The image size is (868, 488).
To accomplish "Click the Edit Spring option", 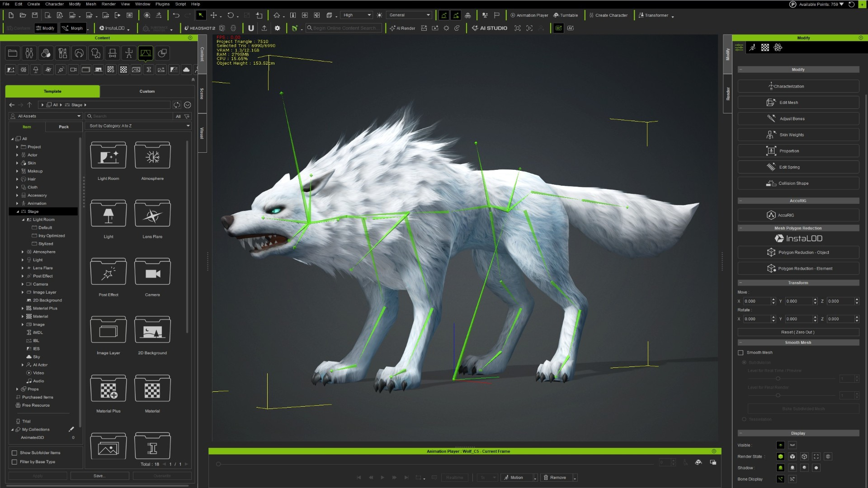I will click(x=798, y=167).
